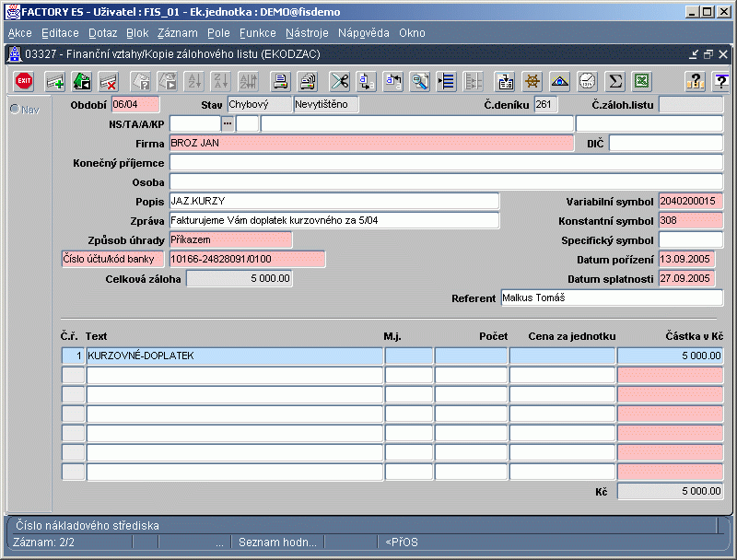Click the question mark help icon
The width and height of the screenshot is (737, 560).
pos(696,81)
